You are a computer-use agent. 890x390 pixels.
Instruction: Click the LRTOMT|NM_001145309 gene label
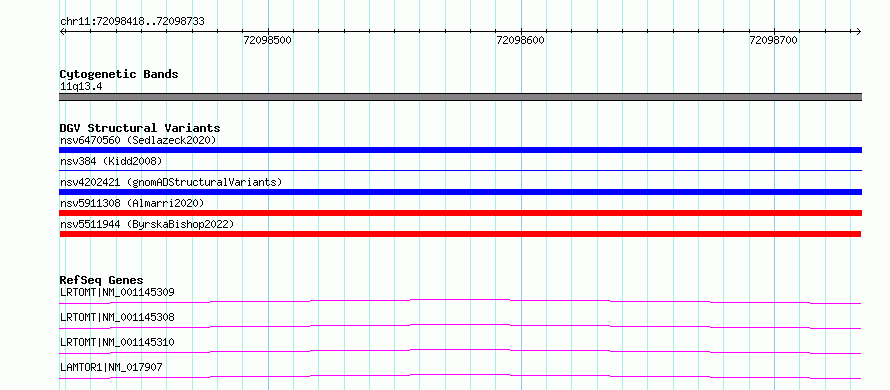point(117,292)
